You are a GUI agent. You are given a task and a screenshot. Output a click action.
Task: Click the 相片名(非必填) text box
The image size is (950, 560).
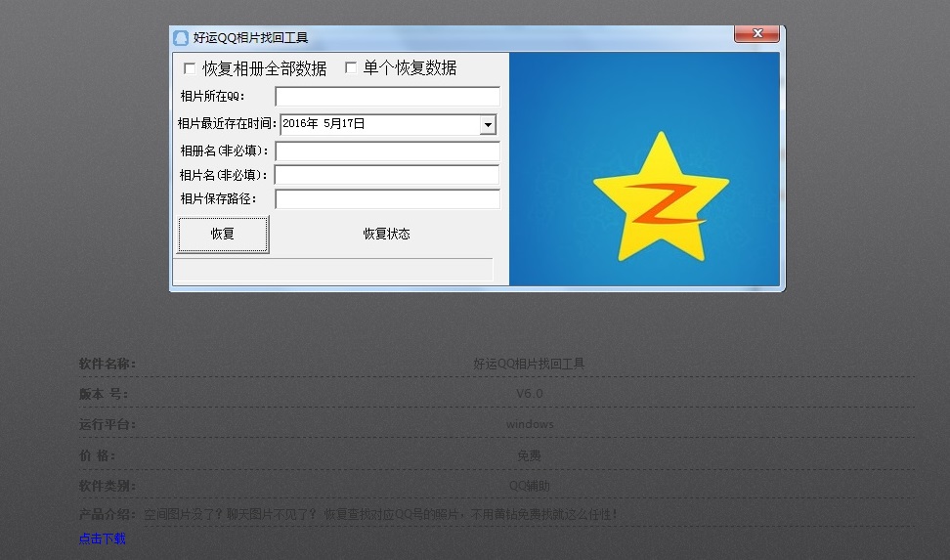[387, 175]
